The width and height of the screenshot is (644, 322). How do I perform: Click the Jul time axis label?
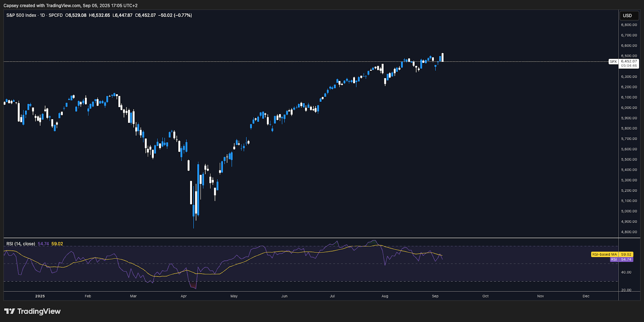[x=332, y=296]
